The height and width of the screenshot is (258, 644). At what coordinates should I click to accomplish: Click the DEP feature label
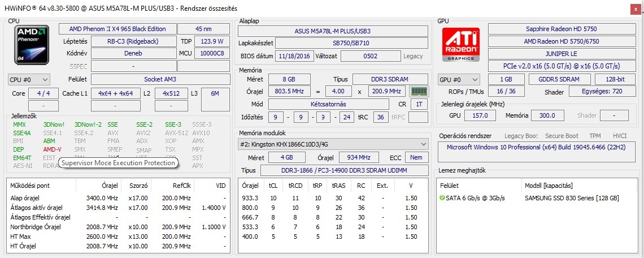pyautogui.click(x=19, y=149)
